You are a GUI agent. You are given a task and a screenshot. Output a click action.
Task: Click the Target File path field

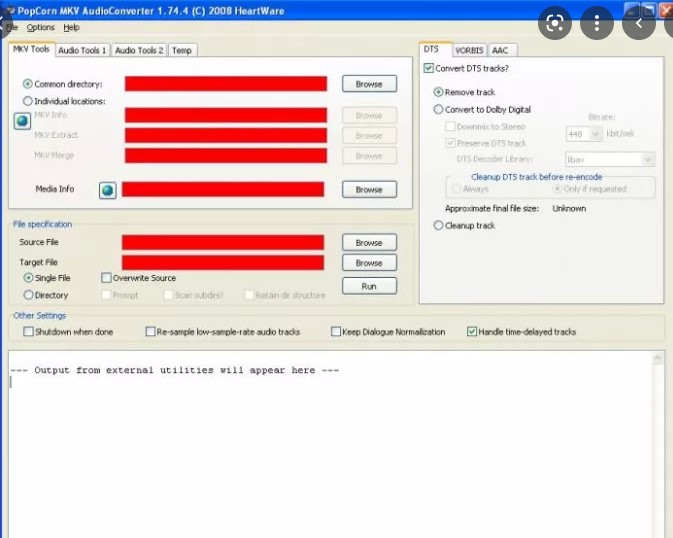[223, 262]
